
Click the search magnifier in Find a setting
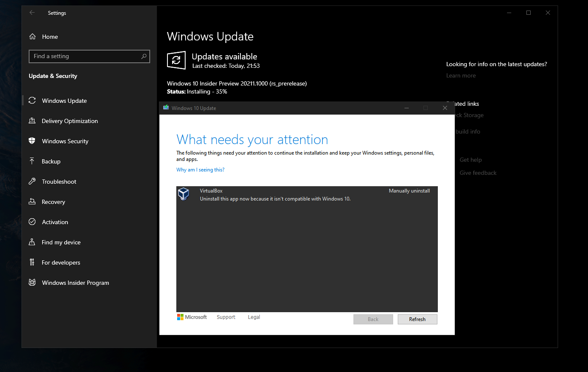click(x=144, y=56)
